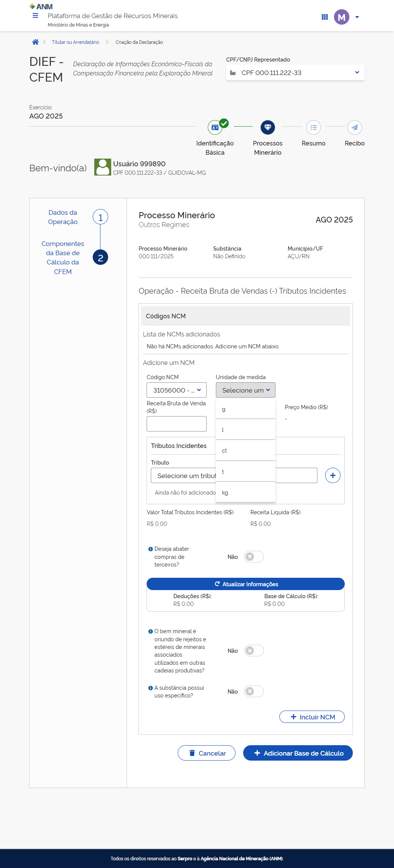This screenshot has width=394, height=868.
Task: Enable 'A substância possui uso específico' switch
Action: click(x=254, y=691)
